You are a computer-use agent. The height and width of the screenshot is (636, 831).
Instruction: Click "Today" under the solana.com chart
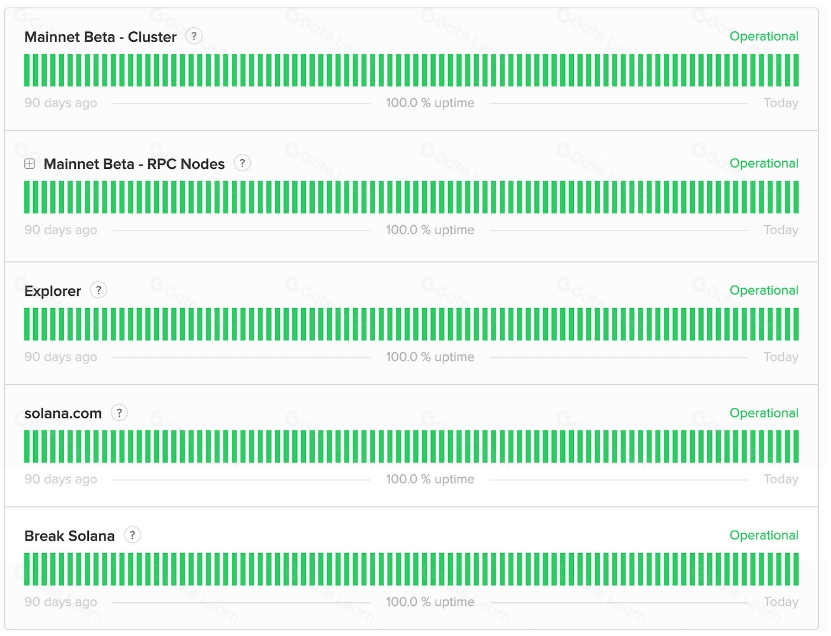781,479
